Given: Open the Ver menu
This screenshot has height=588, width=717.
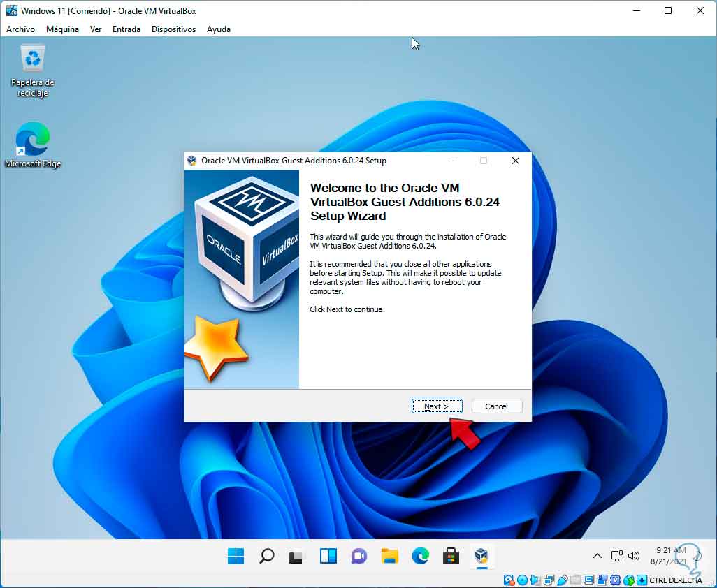Looking at the screenshot, I should coord(96,29).
